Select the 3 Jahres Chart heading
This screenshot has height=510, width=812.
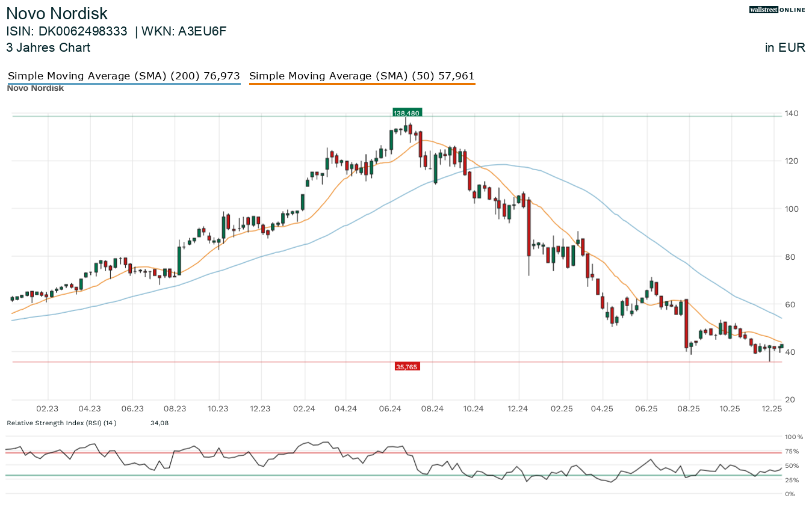[x=48, y=48]
